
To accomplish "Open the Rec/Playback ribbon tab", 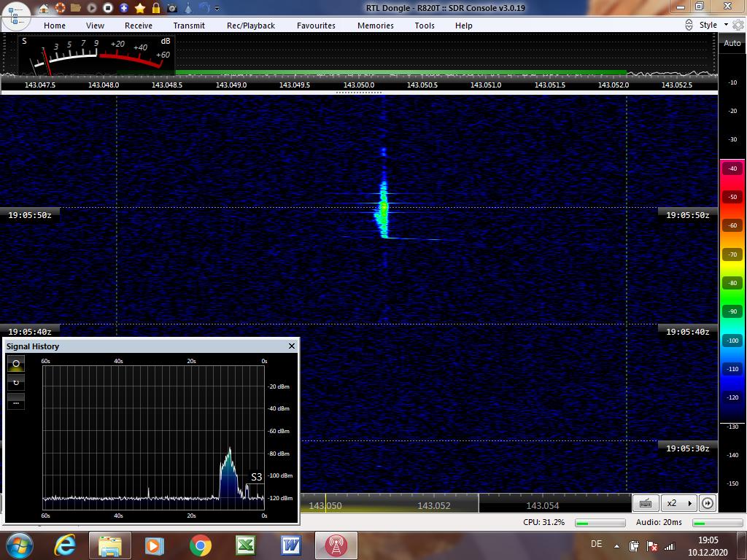I will pos(251,26).
